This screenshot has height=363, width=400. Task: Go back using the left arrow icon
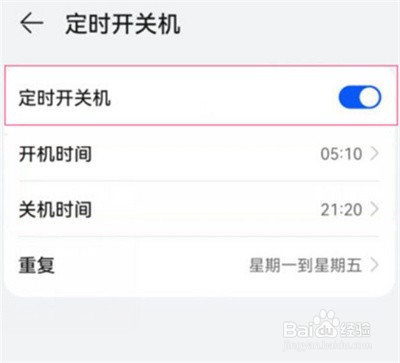32,23
